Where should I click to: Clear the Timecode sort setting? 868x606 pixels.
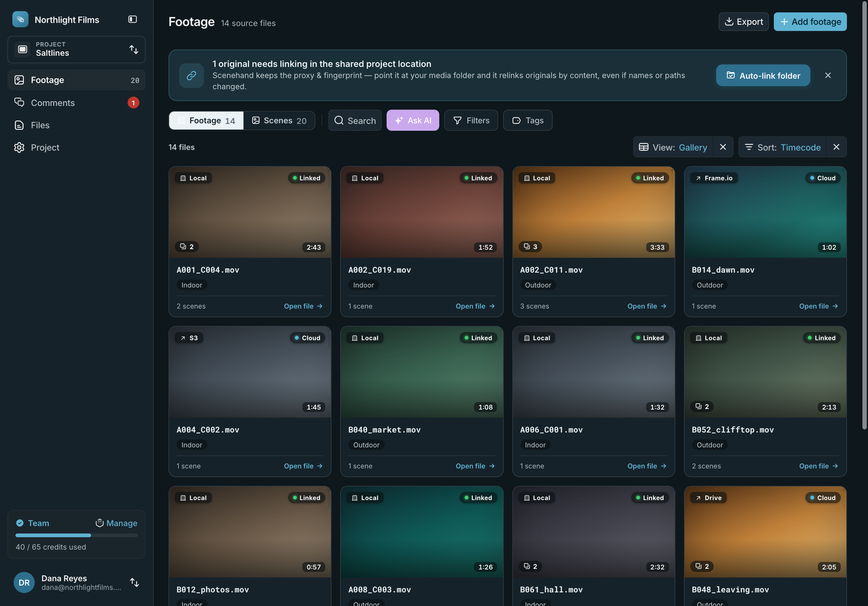(x=836, y=147)
